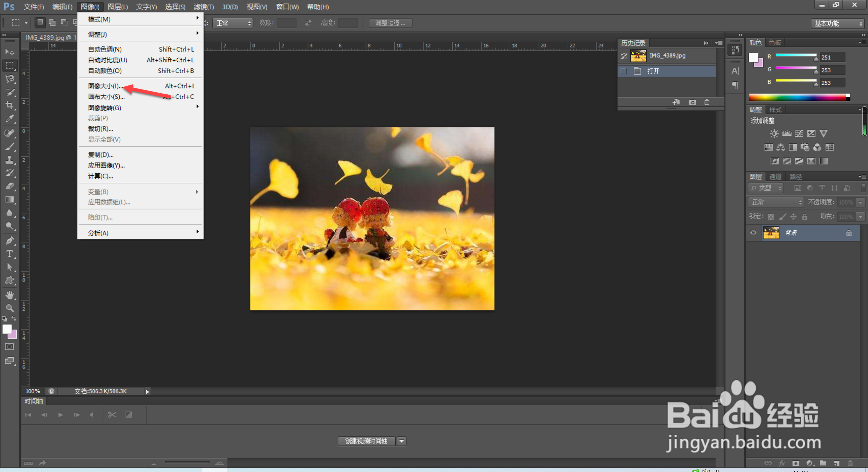Choose 裁切(R) command
The image size is (868, 472).
141,129
